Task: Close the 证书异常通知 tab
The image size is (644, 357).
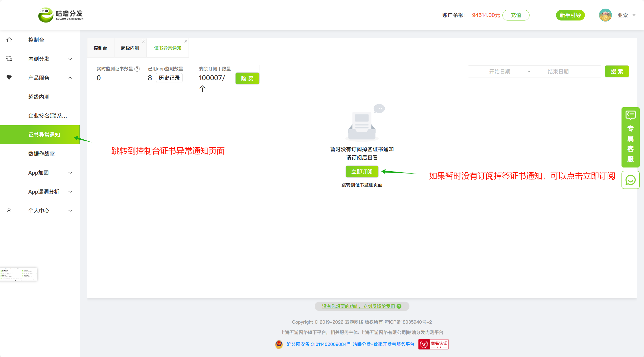Action: (186, 41)
